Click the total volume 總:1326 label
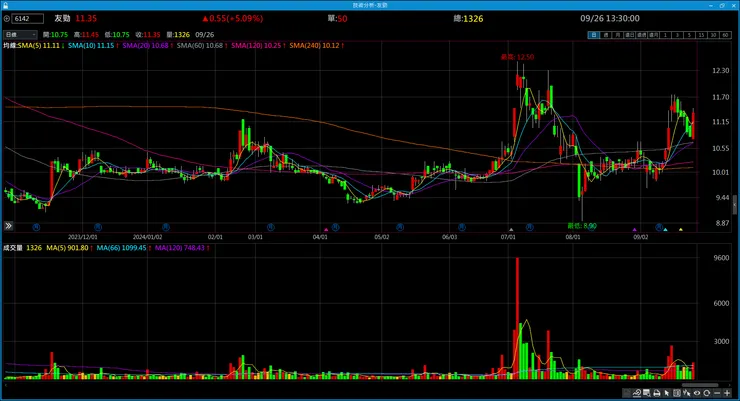 tap(468, 18)
